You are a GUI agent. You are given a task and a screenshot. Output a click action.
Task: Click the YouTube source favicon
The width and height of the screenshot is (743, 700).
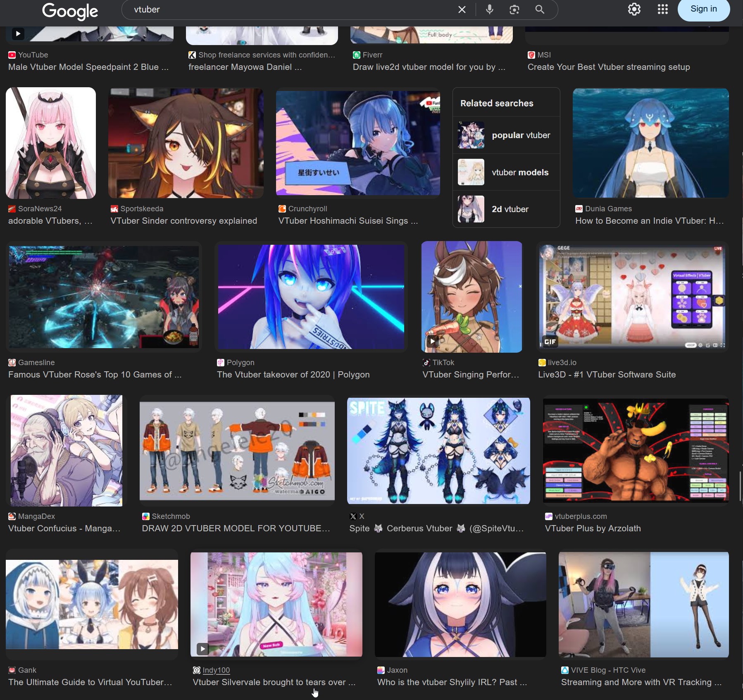pyautogui.click(x=12, y=55)
